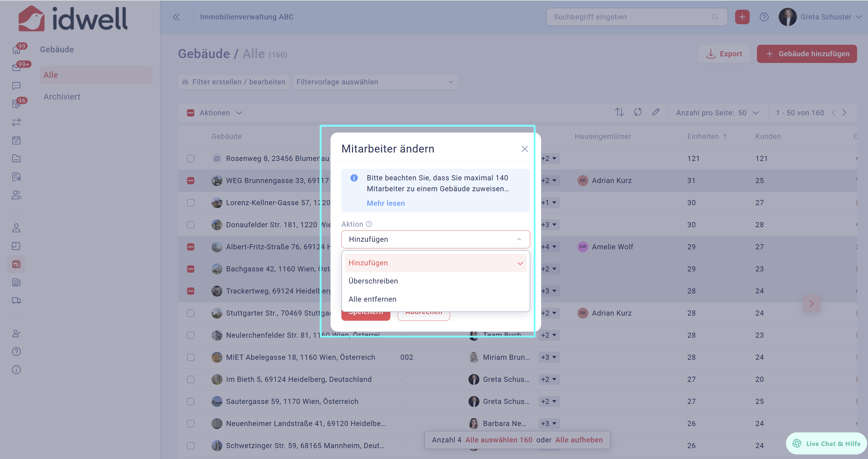Open the delivery truck icon in sidebar
Viewport: 868px width, 459px height.
point(16,300)
